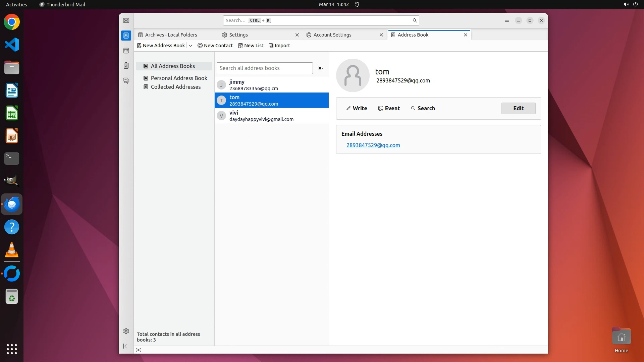Select Personal Address Book in the tree

179,78
